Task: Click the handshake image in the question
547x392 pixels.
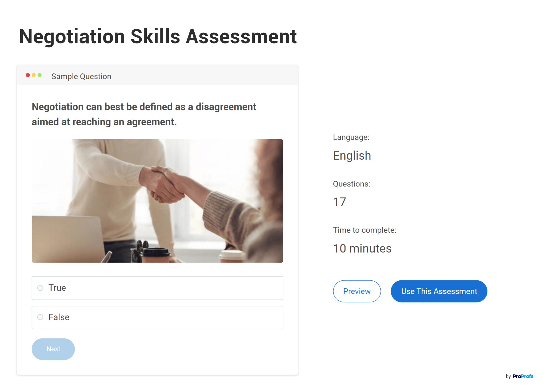Action: click(x=157, y=200)
